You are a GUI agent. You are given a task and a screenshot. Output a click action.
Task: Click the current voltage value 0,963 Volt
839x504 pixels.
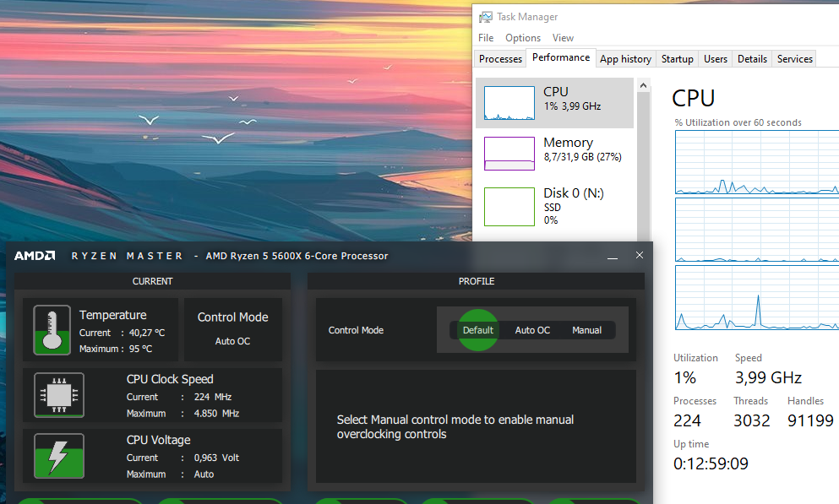coord(216,458)
